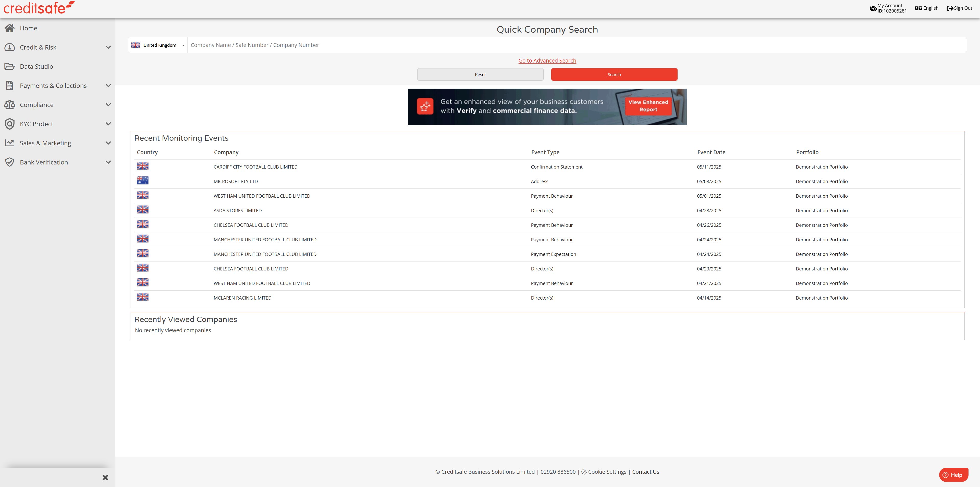Open the Home menu item

coord(29,28)
